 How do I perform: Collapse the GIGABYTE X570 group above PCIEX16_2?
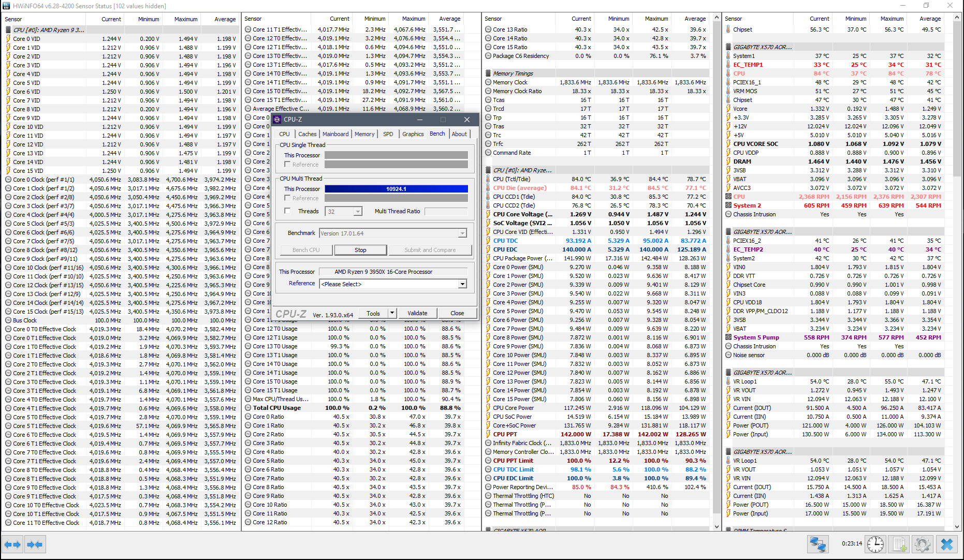[x=728, y=232]
